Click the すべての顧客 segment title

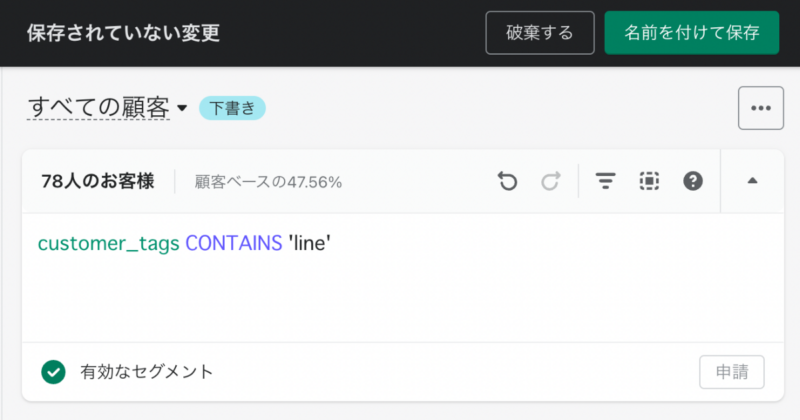coord(98,108)
